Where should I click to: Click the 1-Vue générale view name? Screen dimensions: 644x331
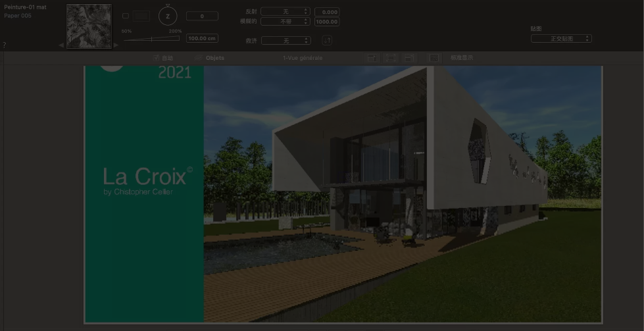click(x=303, y=58)
